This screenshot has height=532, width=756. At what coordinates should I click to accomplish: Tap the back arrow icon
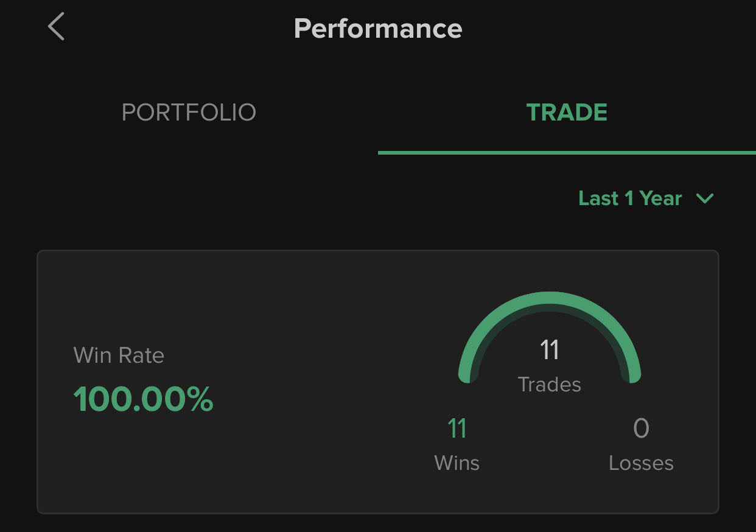pos(56,27)
